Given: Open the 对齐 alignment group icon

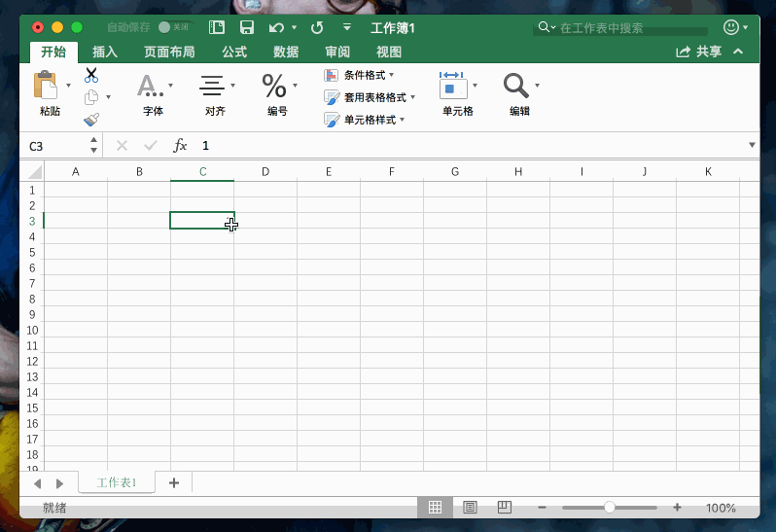Looking at the screenshot, I should tap(212, 86).
